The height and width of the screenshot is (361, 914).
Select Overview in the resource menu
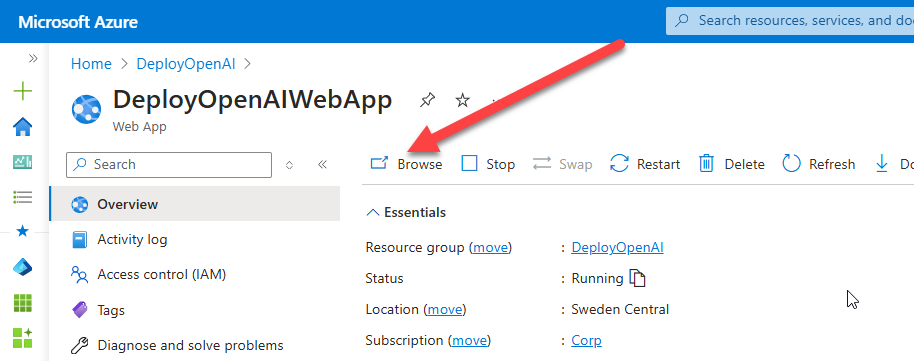click(195, 204)
